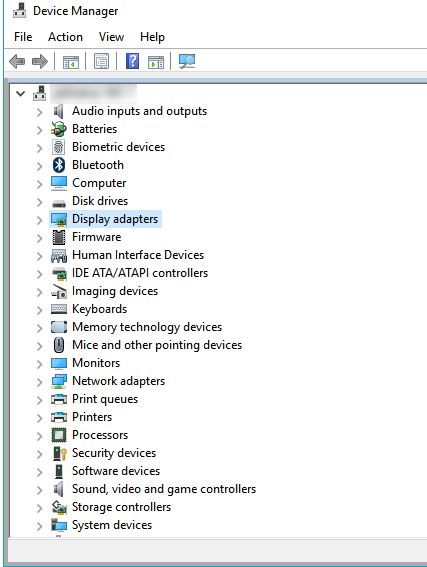This screenshot has height=567, width=427.
Task: Open the View menu
Action: [x=111, y=37]
